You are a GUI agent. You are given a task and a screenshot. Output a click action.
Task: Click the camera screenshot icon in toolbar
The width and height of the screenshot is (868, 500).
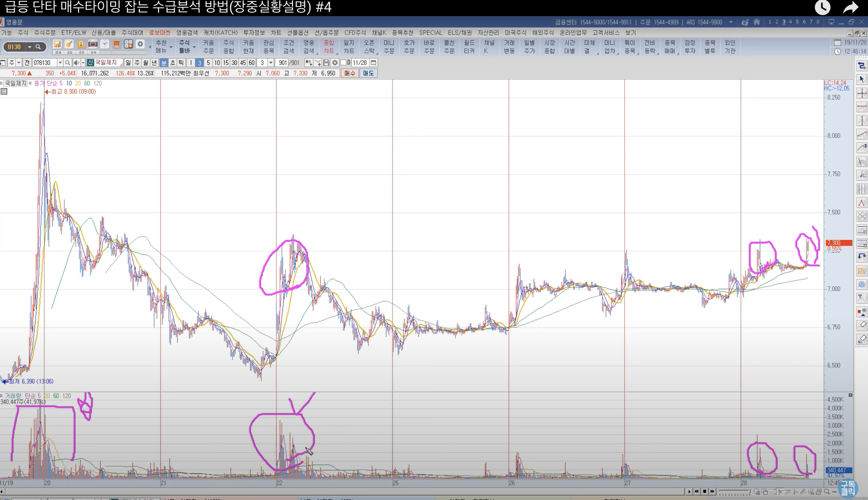point(92,44)
